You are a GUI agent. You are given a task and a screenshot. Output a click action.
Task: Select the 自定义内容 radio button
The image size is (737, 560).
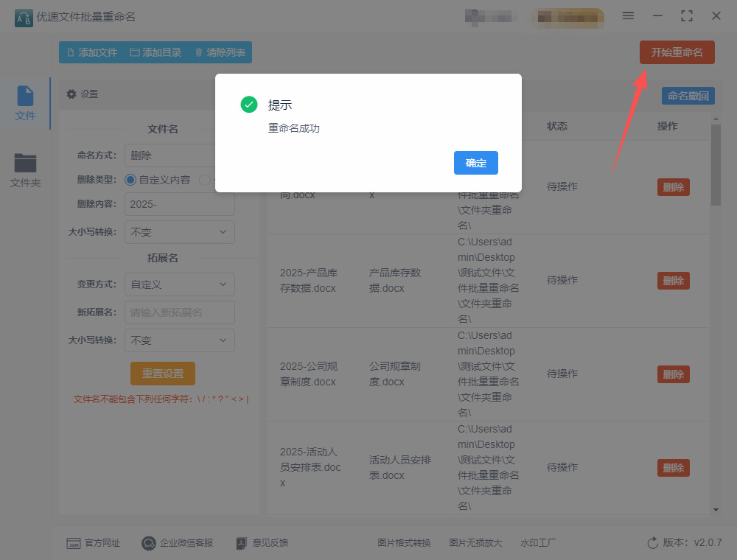pyautogui.click(x=130, y=180)
